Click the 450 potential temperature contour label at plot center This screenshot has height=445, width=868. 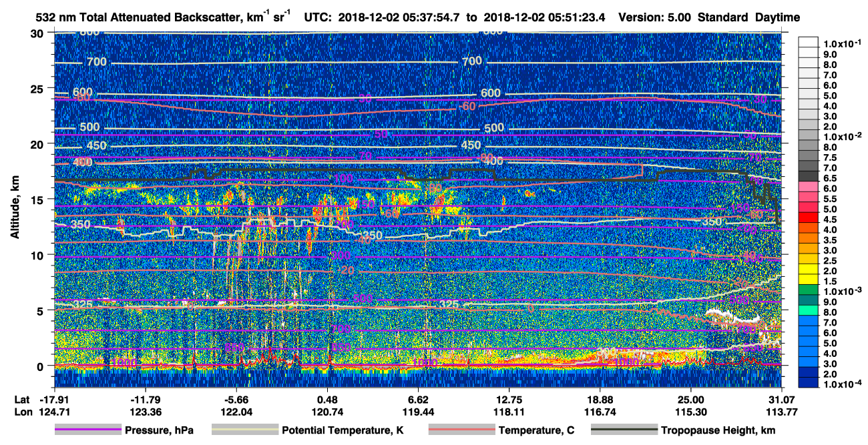click(x=471, y=145)
